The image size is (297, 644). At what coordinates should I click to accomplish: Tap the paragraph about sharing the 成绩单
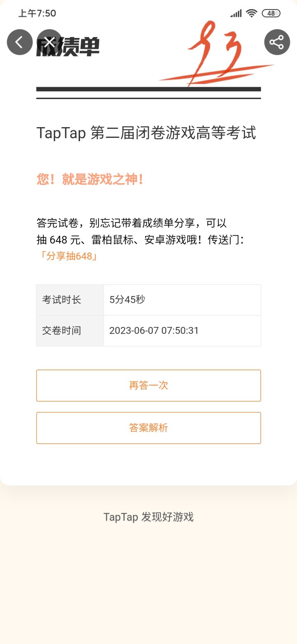[x=140, y=232]
